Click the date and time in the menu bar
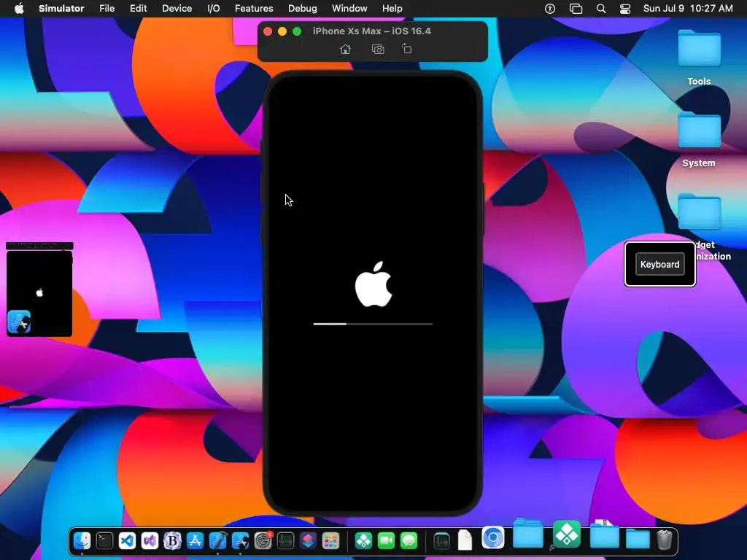Viewport: 747px width, 560px height. 688,9
